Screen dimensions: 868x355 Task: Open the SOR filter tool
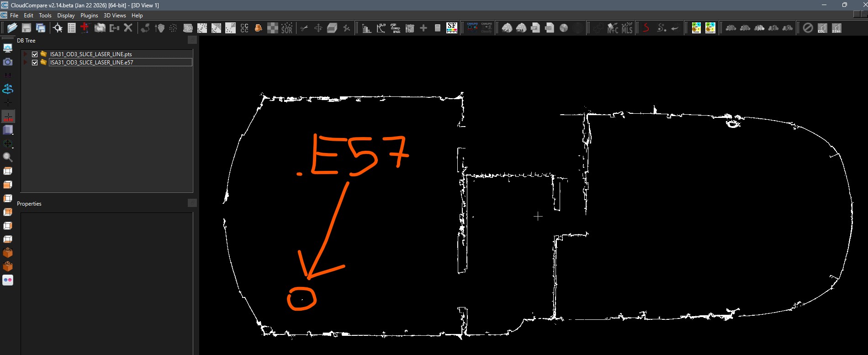click(287, 28)
